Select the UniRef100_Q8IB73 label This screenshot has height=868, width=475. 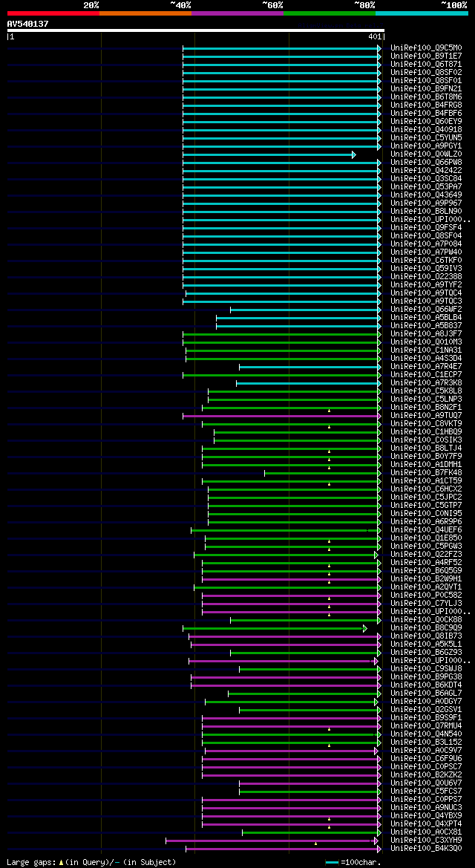[x=426, y=636]
